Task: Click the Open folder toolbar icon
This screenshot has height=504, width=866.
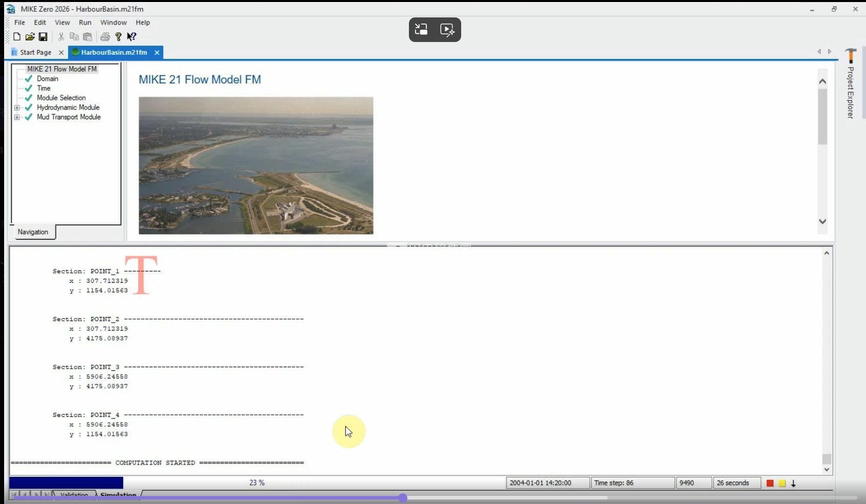Action: (x=30, y=37)
